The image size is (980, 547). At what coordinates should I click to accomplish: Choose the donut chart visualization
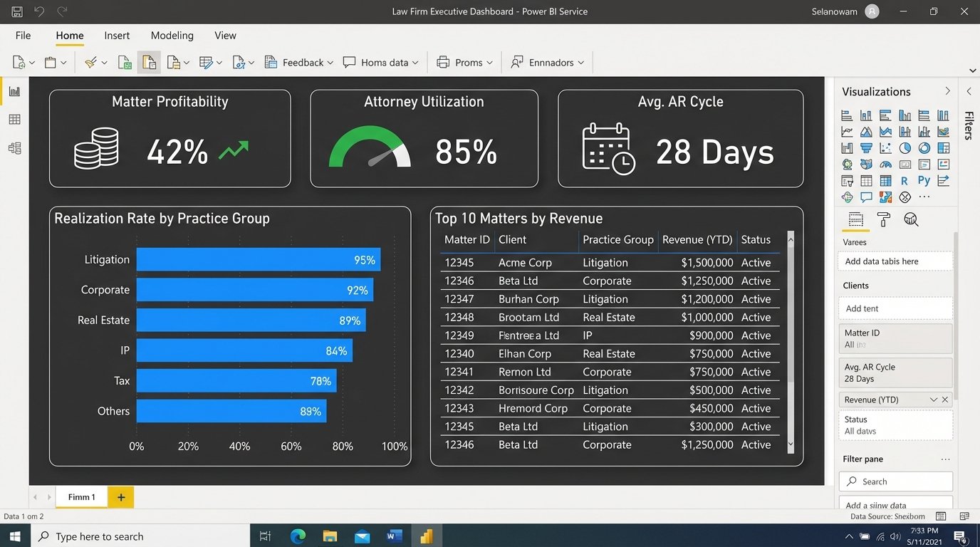924,147
